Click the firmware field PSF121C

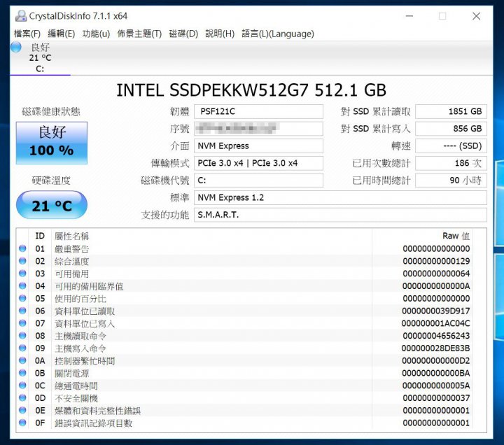click(258, 111)
